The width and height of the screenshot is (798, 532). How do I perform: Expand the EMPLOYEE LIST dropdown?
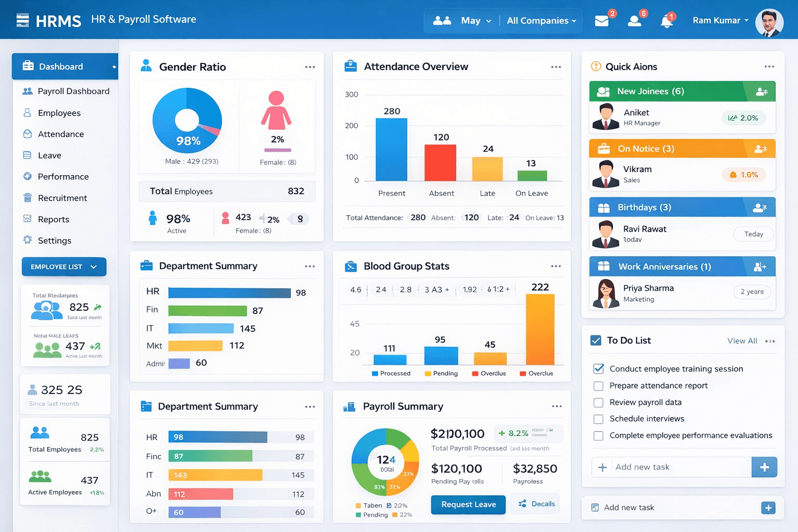64,267
